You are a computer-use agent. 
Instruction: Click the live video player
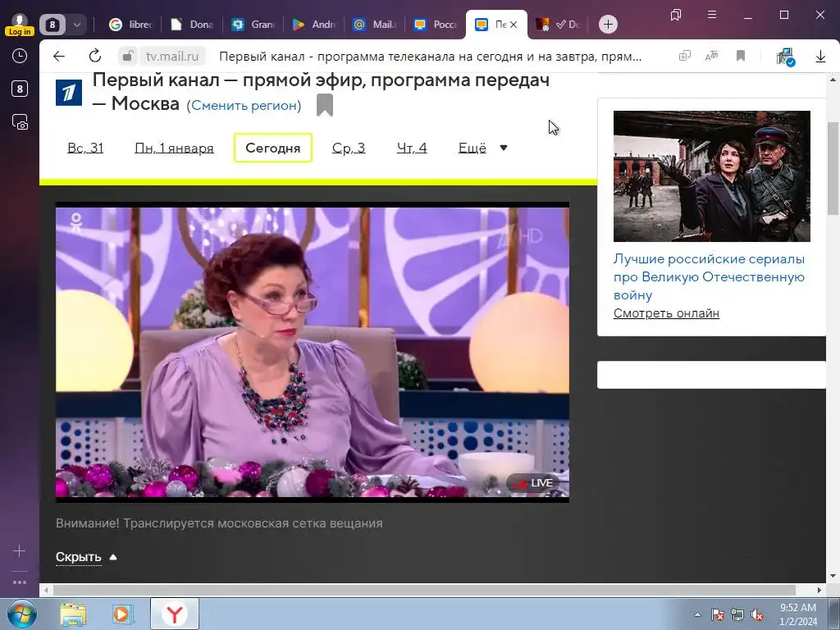(313, 352)
